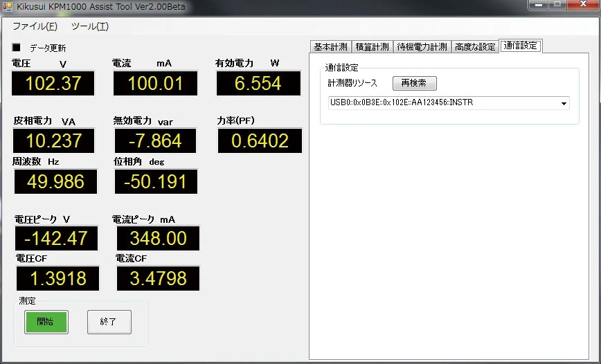Click the 電圧ピーク V label
Screen dimensions: 601x364
coord(42,219)
